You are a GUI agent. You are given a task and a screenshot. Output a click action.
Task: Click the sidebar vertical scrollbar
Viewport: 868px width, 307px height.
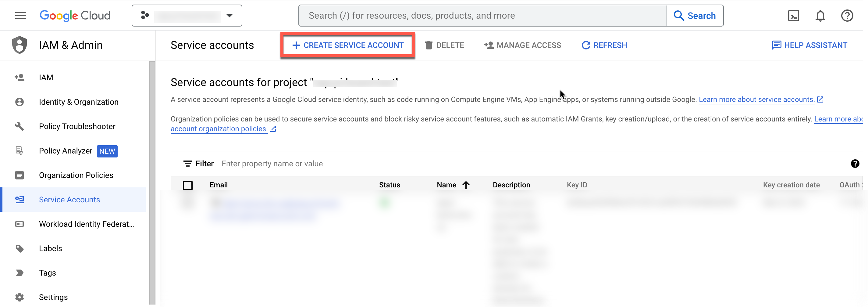[152, 182]
